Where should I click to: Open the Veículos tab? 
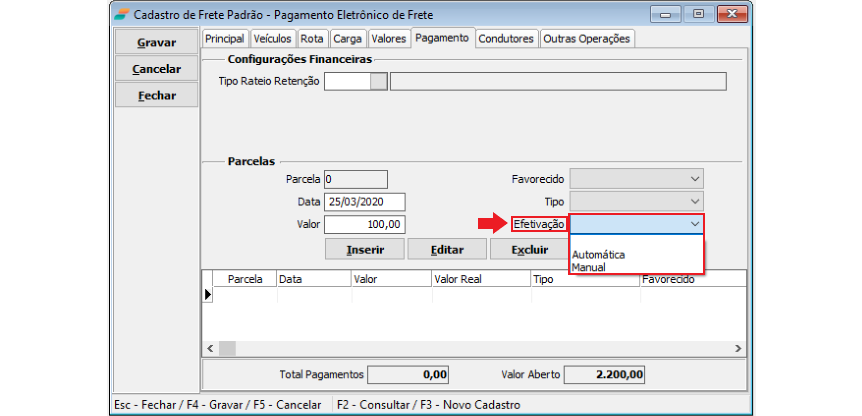(272, 39)
